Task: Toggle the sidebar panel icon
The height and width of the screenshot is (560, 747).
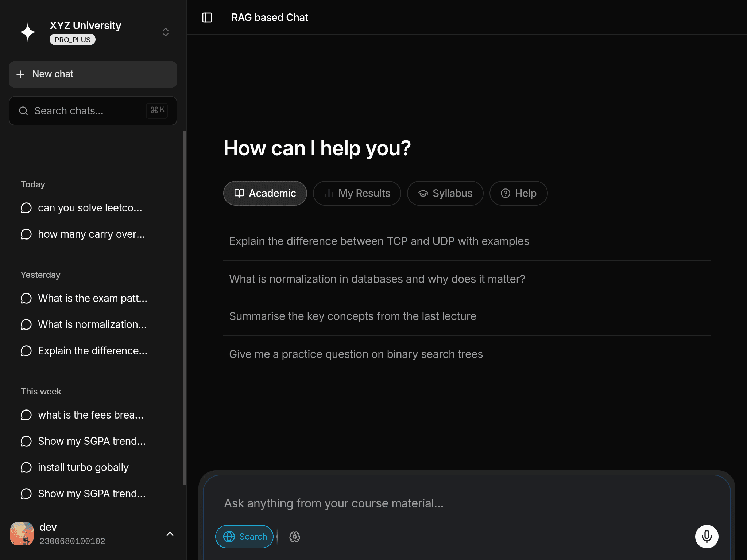Action: click(207, 17)
